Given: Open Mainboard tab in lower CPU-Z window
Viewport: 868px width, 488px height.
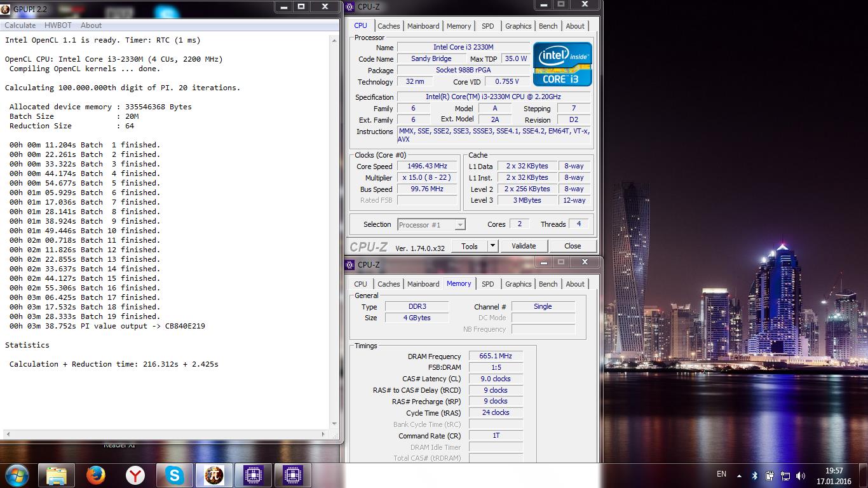Looking at the screenshot, I should coord(423,284).
